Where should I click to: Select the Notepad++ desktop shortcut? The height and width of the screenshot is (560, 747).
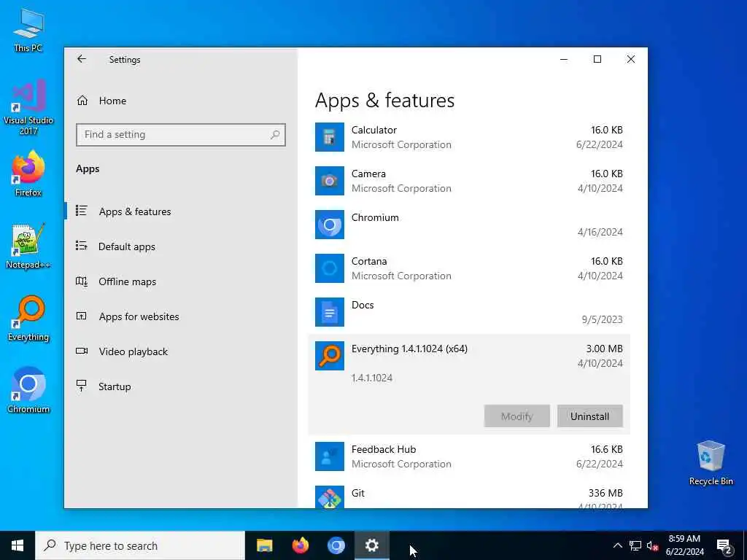click(28, 246)
